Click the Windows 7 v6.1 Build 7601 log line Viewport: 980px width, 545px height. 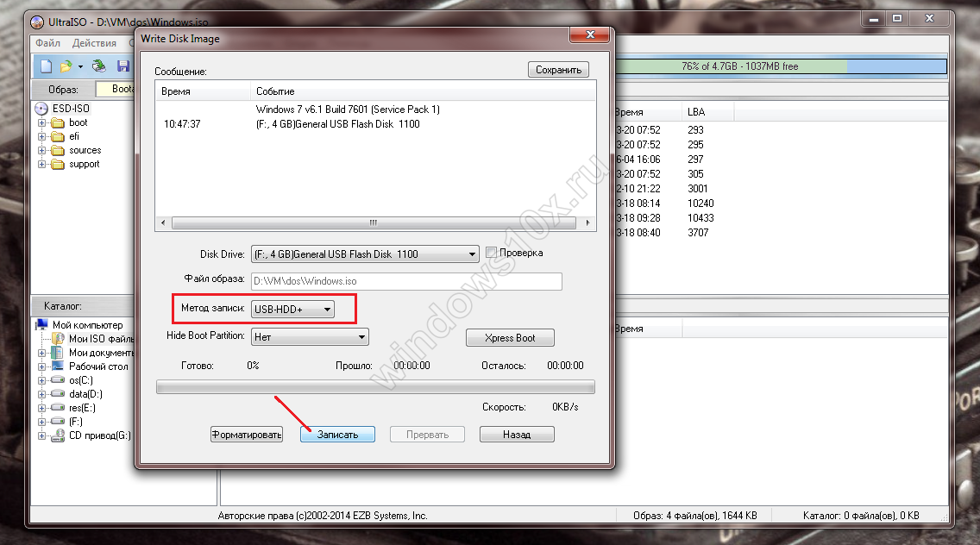pos(348,110)
